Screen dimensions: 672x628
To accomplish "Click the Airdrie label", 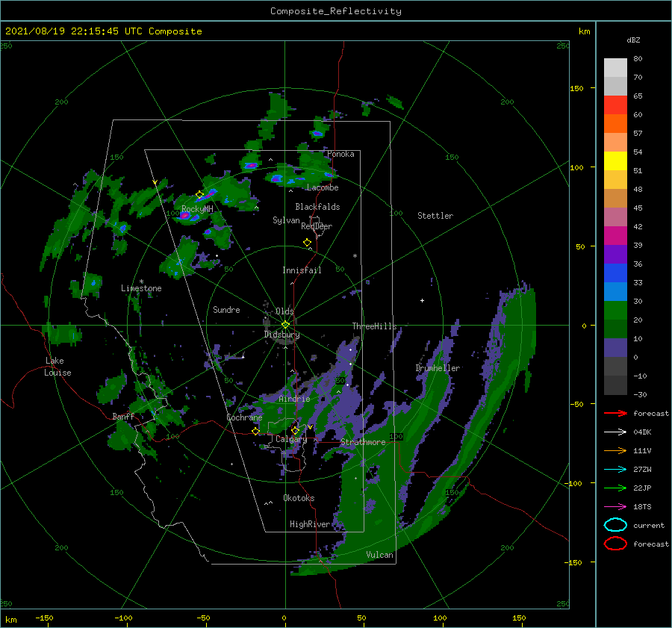I will tap(294, 399).
